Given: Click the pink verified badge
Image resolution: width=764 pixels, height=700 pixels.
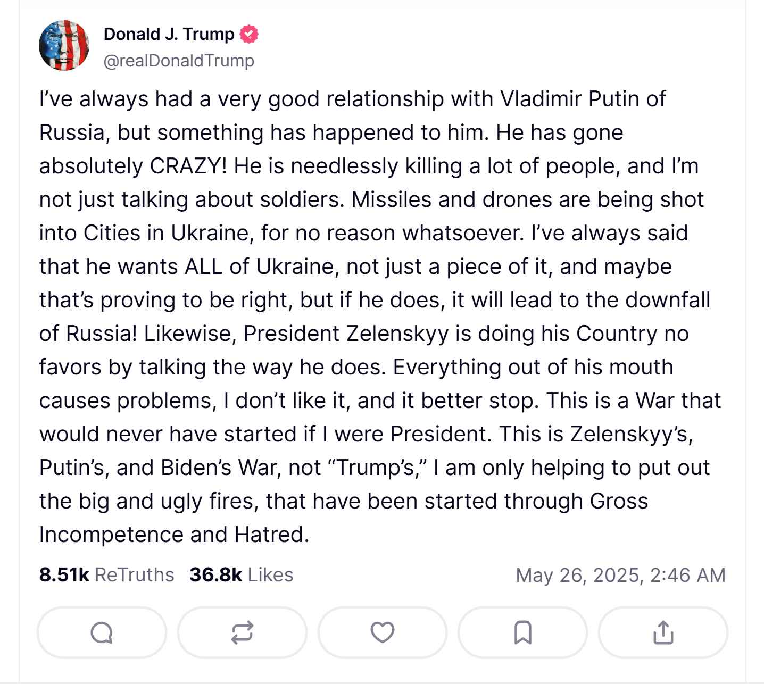Looking at the screenshot, I should pyautogui.click(x=249, y=35).
